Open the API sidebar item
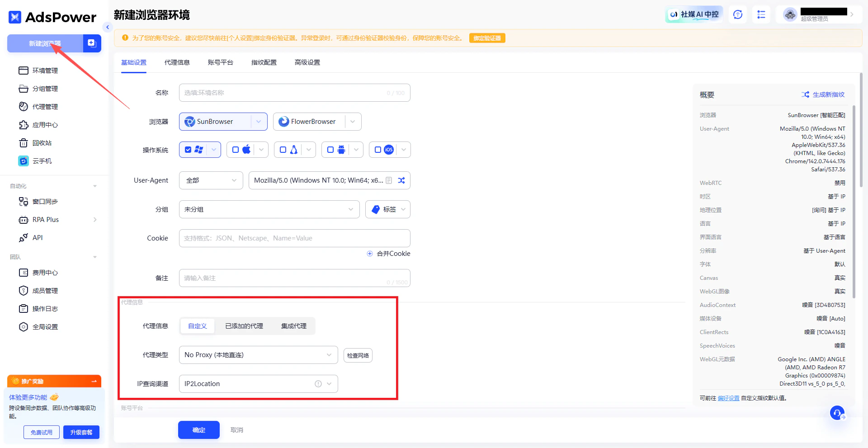 (31, 238)
